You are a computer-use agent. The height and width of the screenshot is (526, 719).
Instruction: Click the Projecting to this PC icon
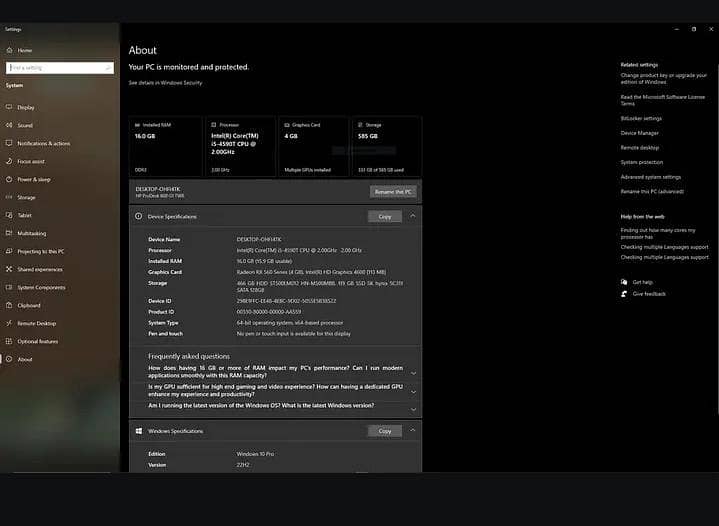(x=9, y=251)
